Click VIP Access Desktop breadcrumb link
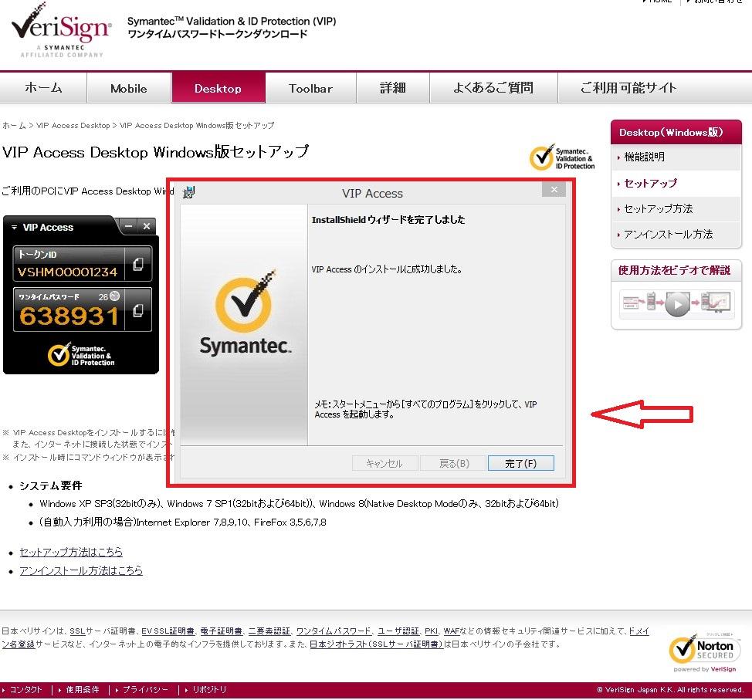Screen dimensions: 752x700 point(73,126)
